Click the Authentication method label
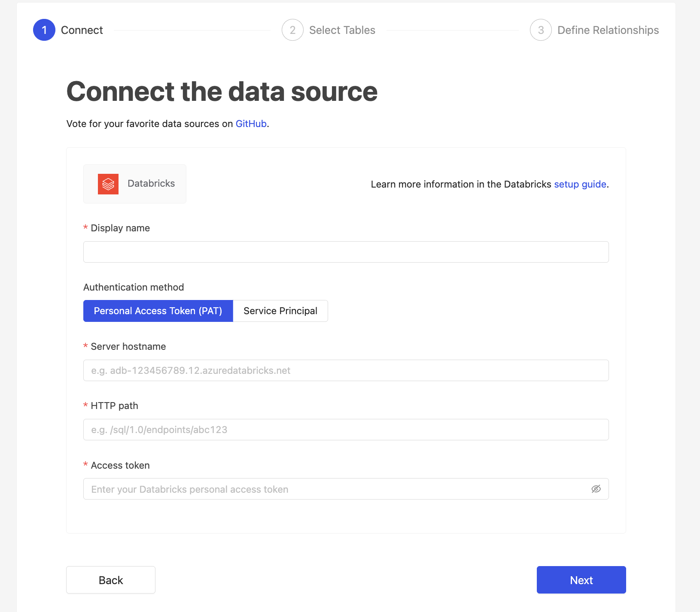This screenshot has height=612, width=700. coord(134,287)
